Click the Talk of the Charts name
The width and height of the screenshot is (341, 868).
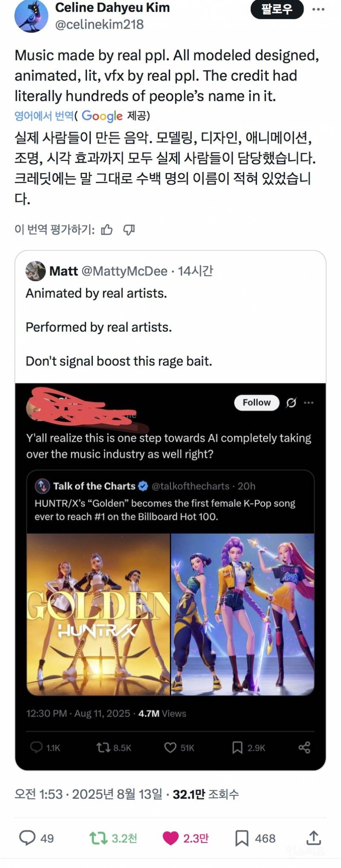pyautogui.click(x=94, y=486)
